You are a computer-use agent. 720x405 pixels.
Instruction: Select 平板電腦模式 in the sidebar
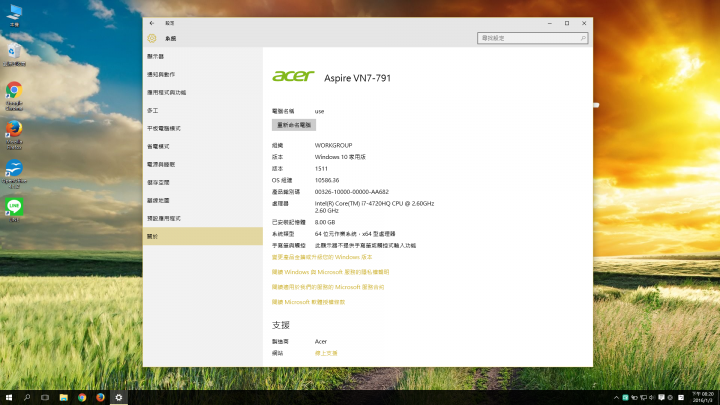tap(202, 128)
